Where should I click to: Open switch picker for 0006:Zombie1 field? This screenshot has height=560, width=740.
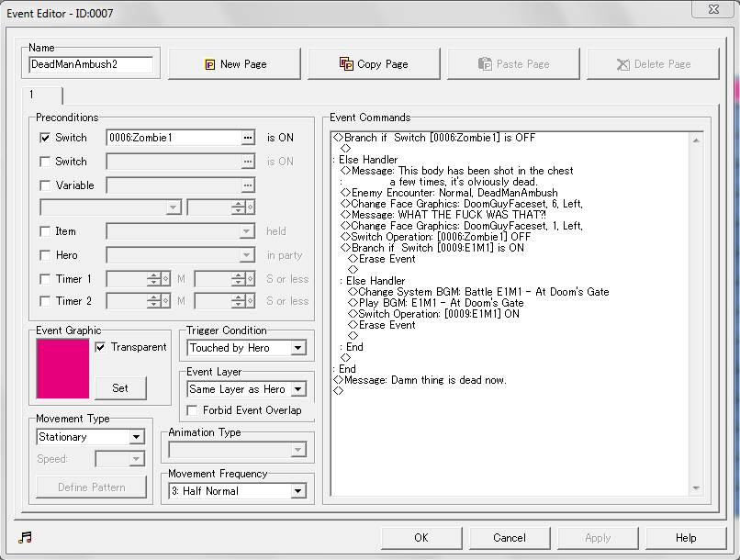(x=247, y=138)
